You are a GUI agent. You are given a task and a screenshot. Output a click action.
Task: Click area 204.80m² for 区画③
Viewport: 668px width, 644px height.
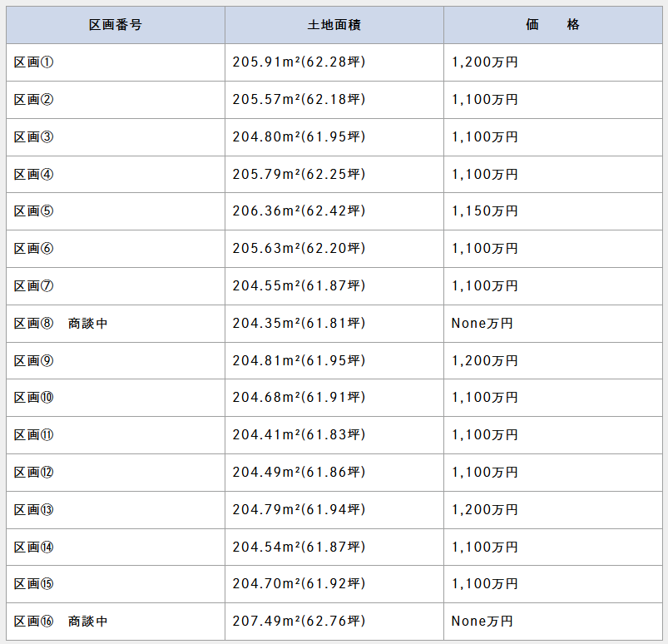coord(299,137)
